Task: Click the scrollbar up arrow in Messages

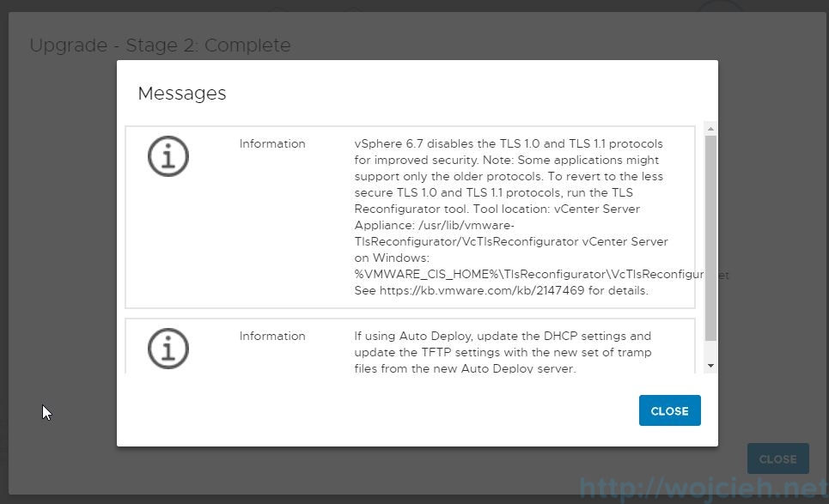Action: point(710,129)
